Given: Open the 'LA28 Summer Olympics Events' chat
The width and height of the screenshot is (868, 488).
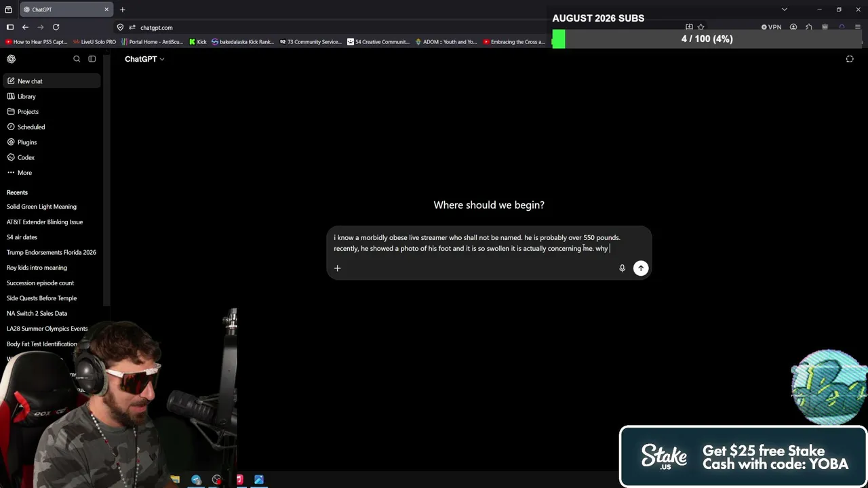Looking at the screenshot, I should (52, 329).
